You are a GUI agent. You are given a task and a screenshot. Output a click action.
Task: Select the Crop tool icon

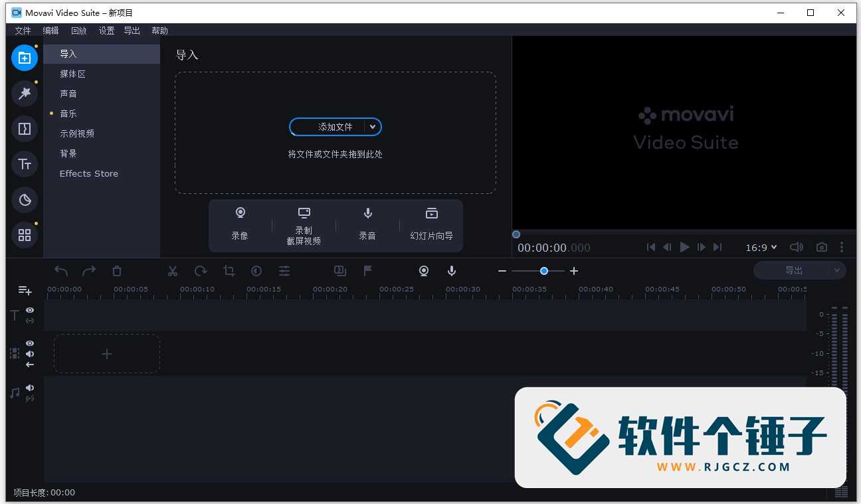[x=229, y=271]
